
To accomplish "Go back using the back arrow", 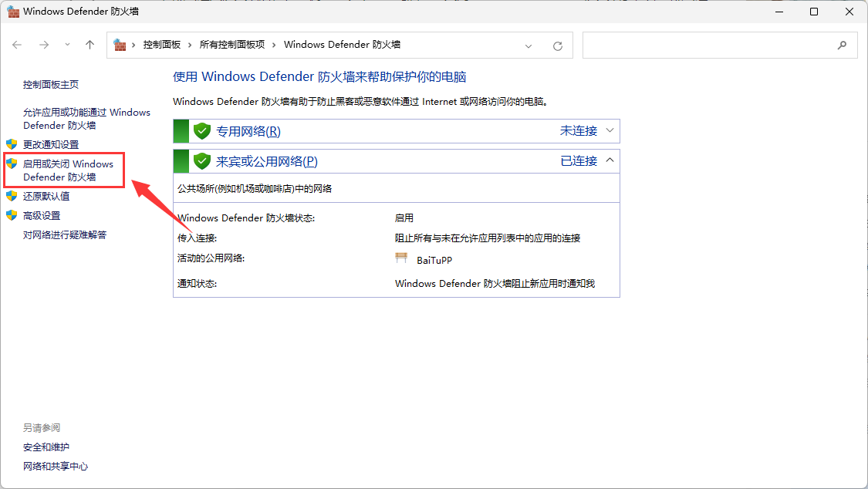I will [x=17, y=45].
